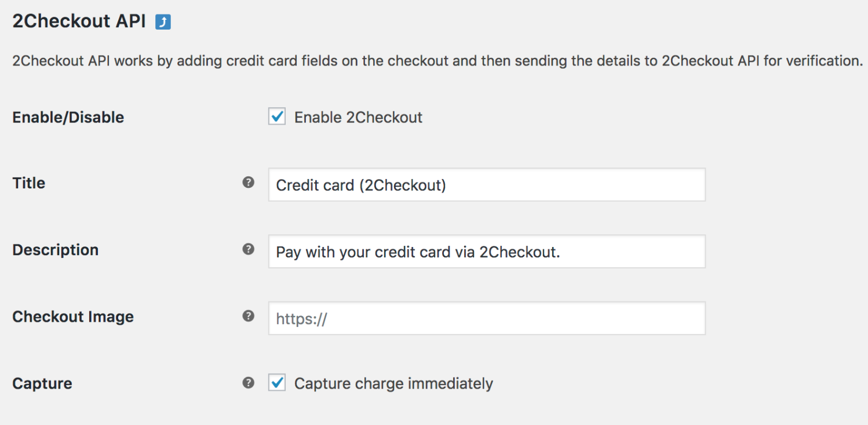Re-enable the Capture charge immediately option
This screenshot has height=425, width=868.
click(277, 383)
